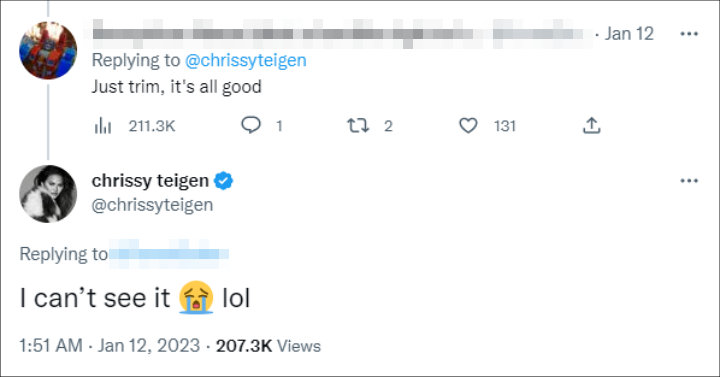The width and height of the screenshot is (720, 377).
Task: Open 1:51 AM Jan 12, 2023 timestamp
Action: tap(110, 346)
